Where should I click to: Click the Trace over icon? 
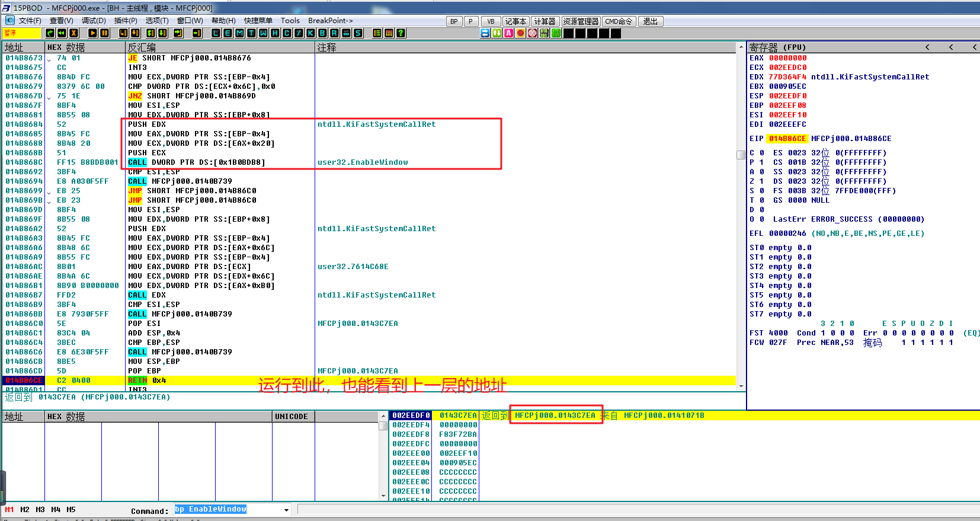pyautogui.click(x=163, y=33)
